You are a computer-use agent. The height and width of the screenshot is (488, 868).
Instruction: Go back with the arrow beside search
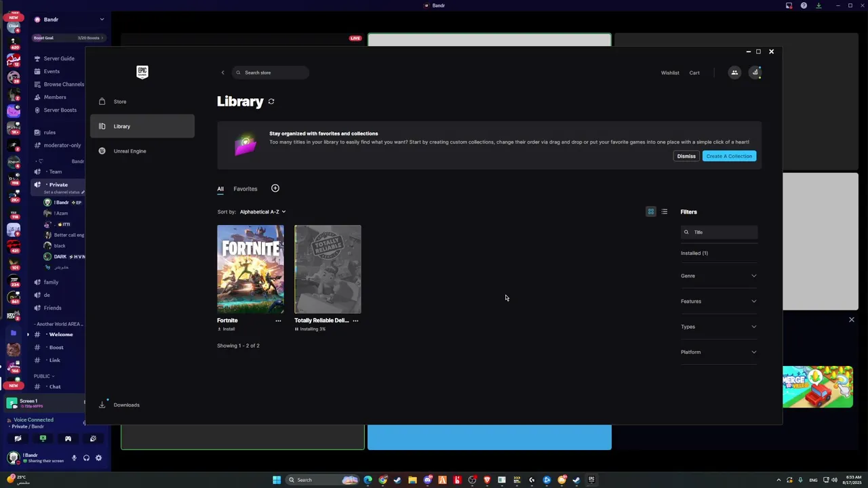[x=222, y=73]
